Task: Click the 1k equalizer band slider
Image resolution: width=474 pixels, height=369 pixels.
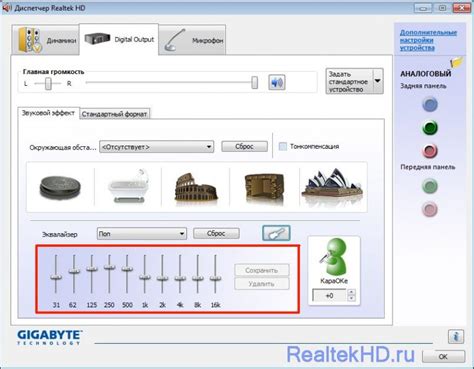Action: 145,276
